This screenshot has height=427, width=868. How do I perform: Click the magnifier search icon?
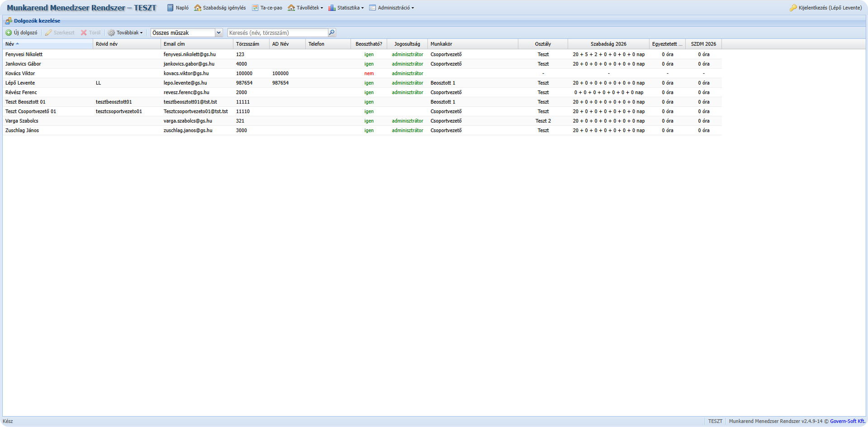[332, 33]
